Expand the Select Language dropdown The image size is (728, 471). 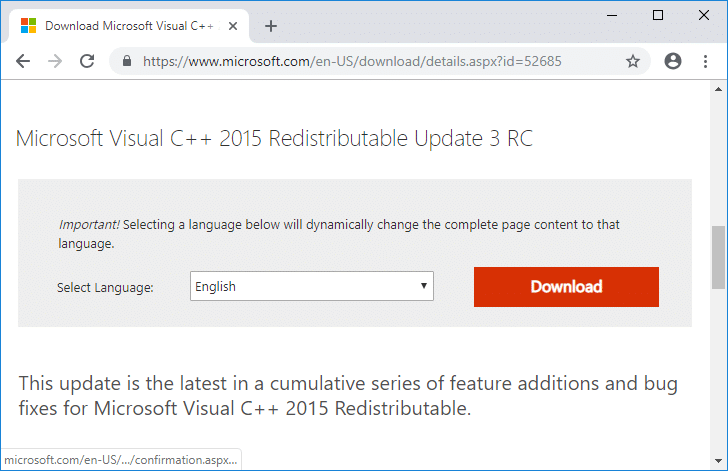pyautogui.click(x=311, y=287)
